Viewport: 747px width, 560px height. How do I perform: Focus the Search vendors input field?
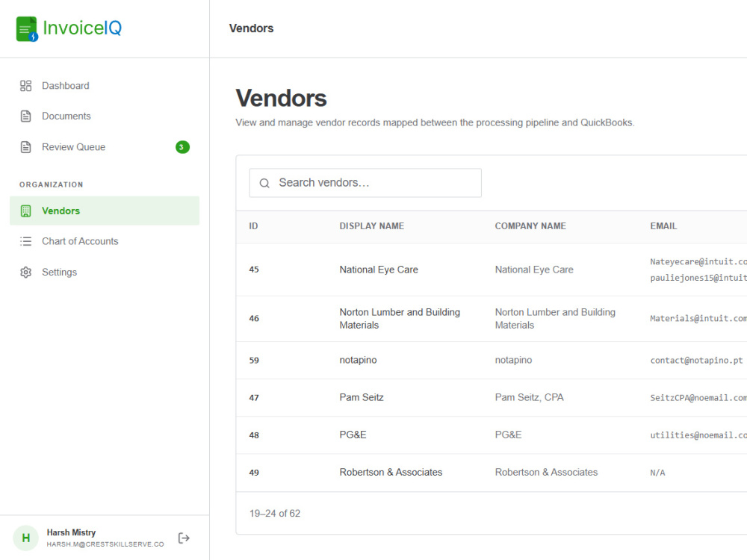pyautogui.click(x=365, y=183)
